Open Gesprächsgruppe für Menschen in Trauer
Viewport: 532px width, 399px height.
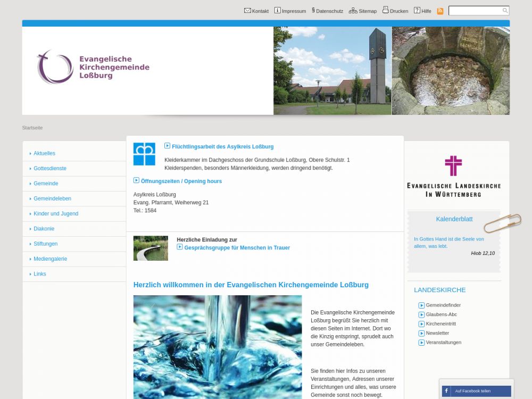(237, 248)
